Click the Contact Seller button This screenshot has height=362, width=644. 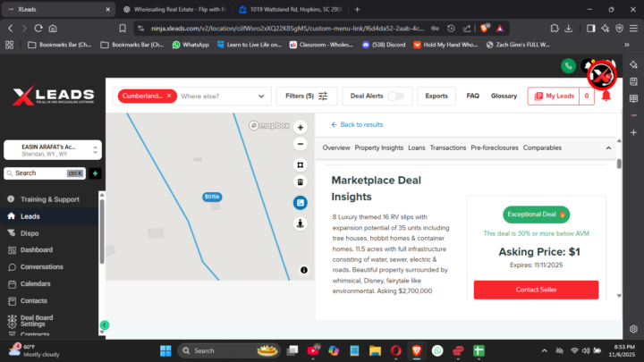click(x=536, y=290)
